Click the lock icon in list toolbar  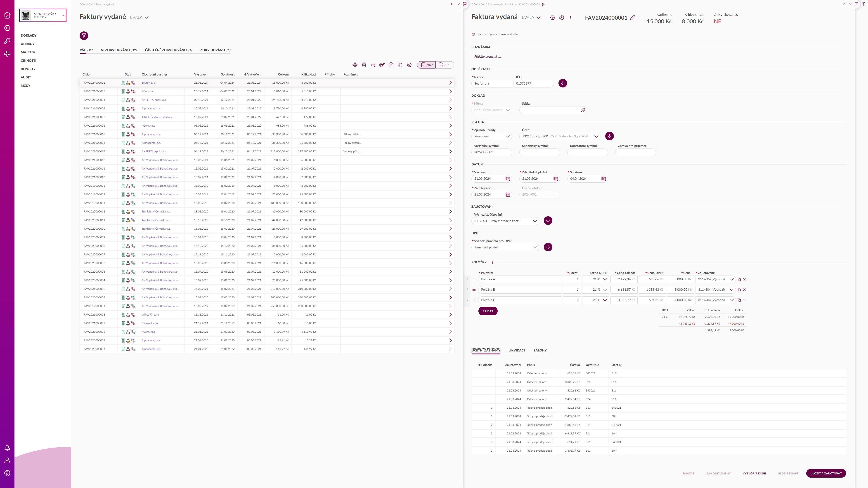373,65
